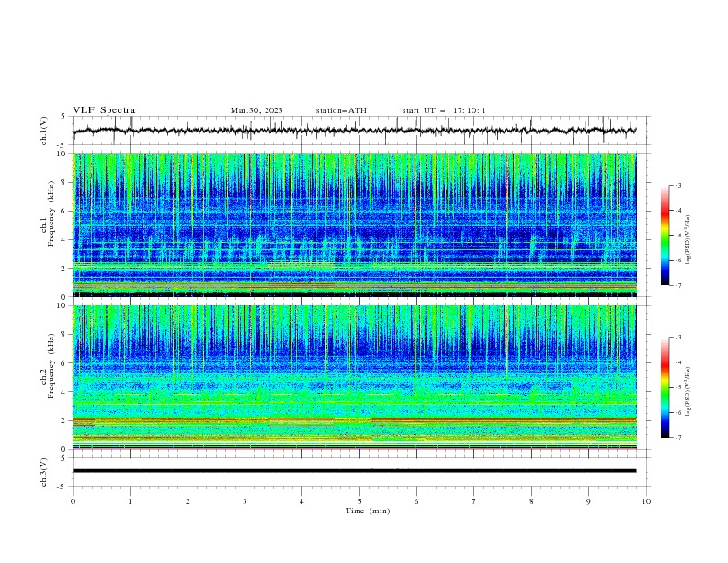Click the time-axis tick label "10"
The width and height of the screenshot is (728, 563).
pyautogui.click(x=646, y=501)
